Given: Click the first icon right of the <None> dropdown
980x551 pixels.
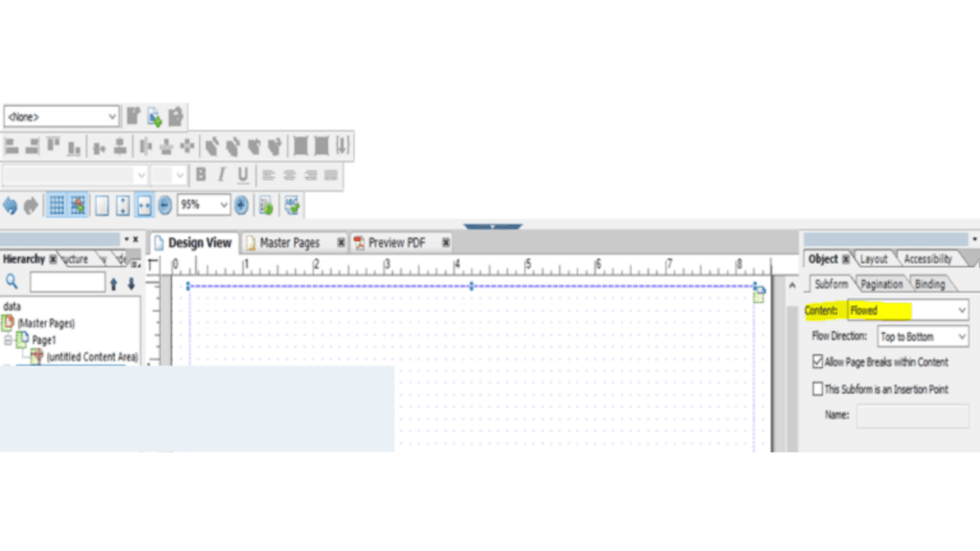Looking at the screenshot, I should [133, 116].
